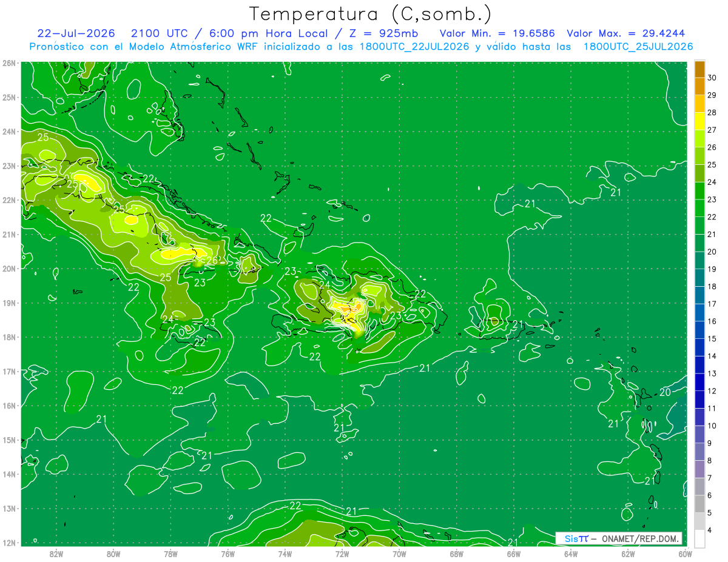Click the "Valor Max. = 29.4244" value
Image resolution: width=728 pixels, height=562 pixels.
coord(627,33)
